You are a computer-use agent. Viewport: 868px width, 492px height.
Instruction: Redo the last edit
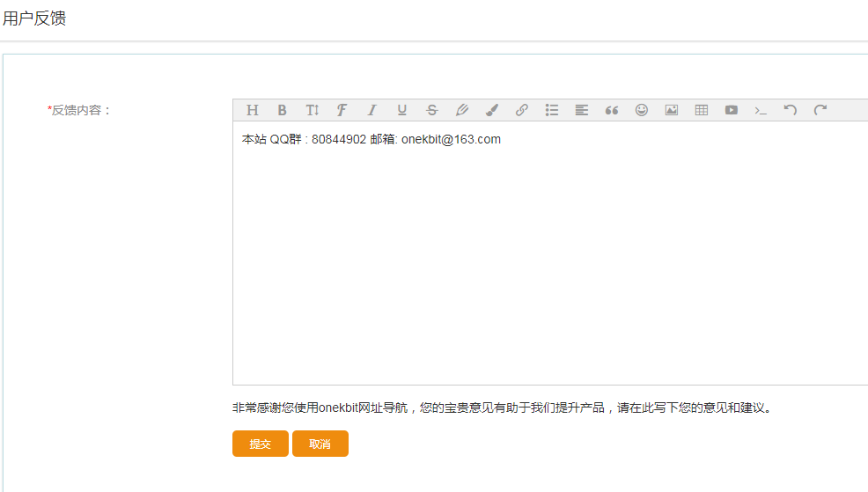[x=820, y=110]
